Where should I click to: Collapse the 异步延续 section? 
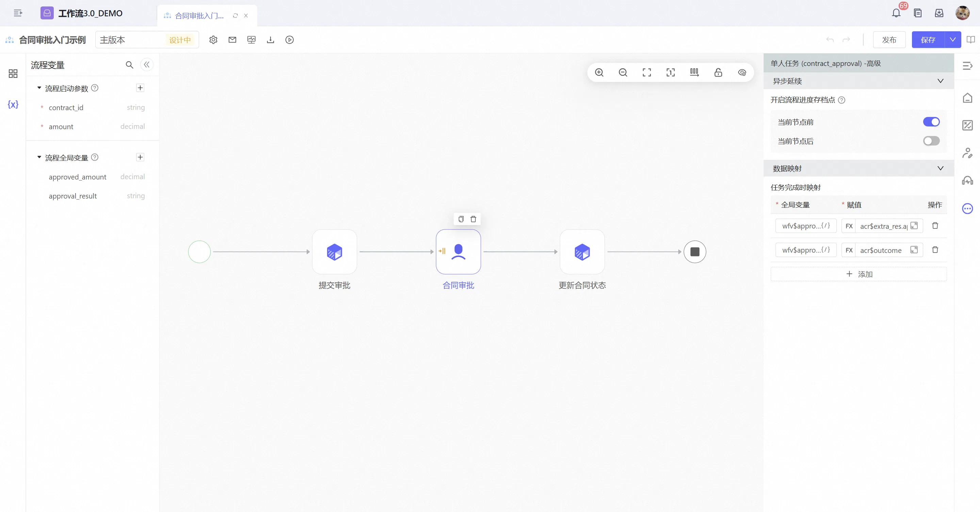click(x=940, y=81)
